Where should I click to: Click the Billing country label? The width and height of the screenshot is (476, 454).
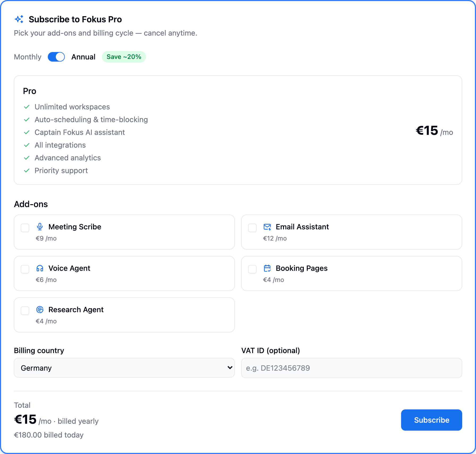(39, 350)
